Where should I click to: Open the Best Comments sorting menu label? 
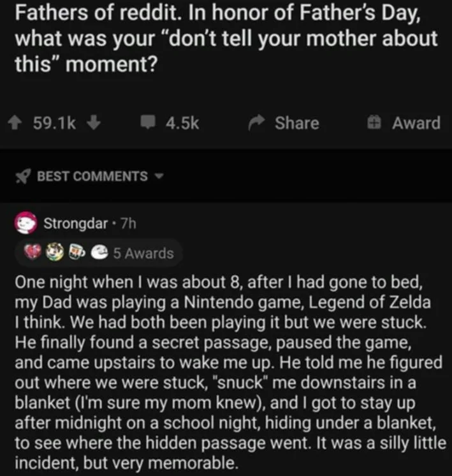[92, 176]
